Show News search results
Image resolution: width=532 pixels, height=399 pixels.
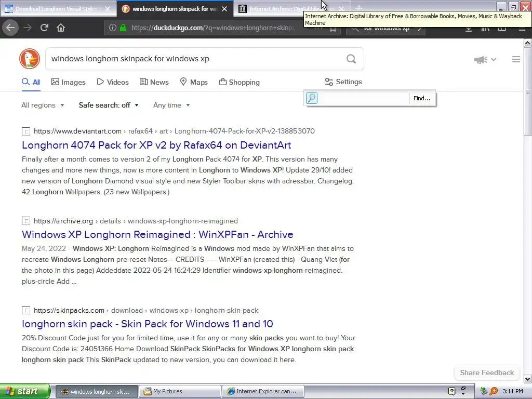[154, 82]
